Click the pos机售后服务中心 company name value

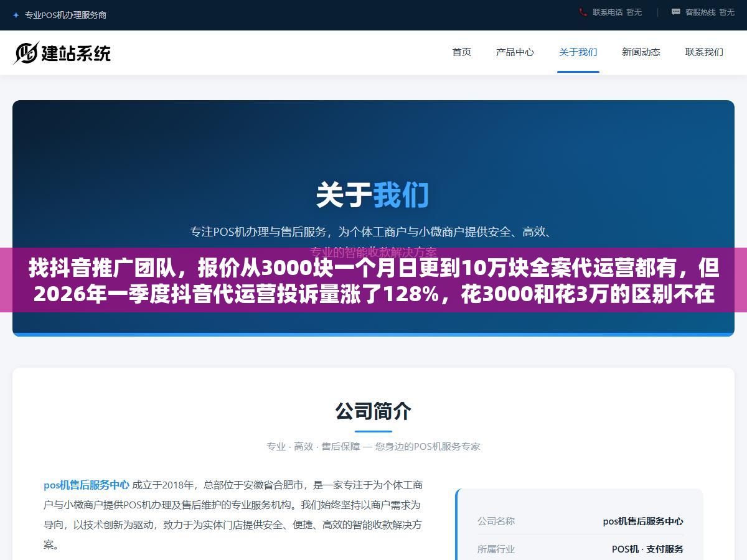pyautogui.click(x=643, y=521)
